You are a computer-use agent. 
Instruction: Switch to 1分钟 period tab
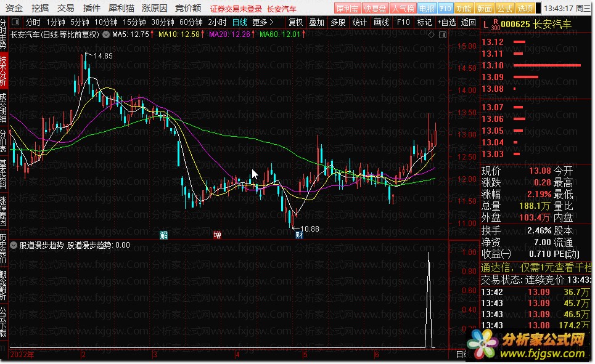click(55, 22)
